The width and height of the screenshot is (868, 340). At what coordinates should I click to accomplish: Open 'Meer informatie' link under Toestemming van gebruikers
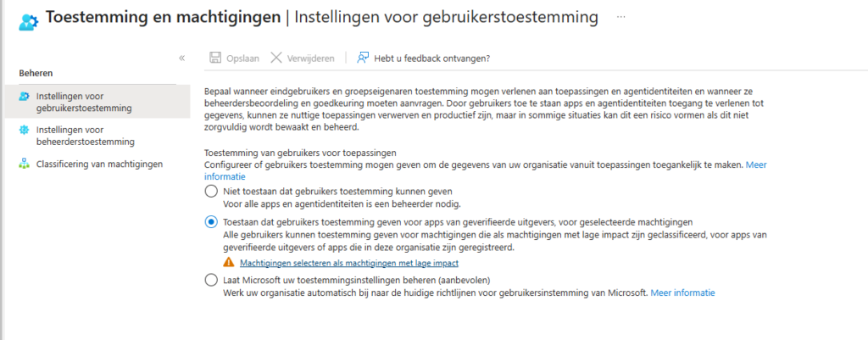tap(756, 164)
